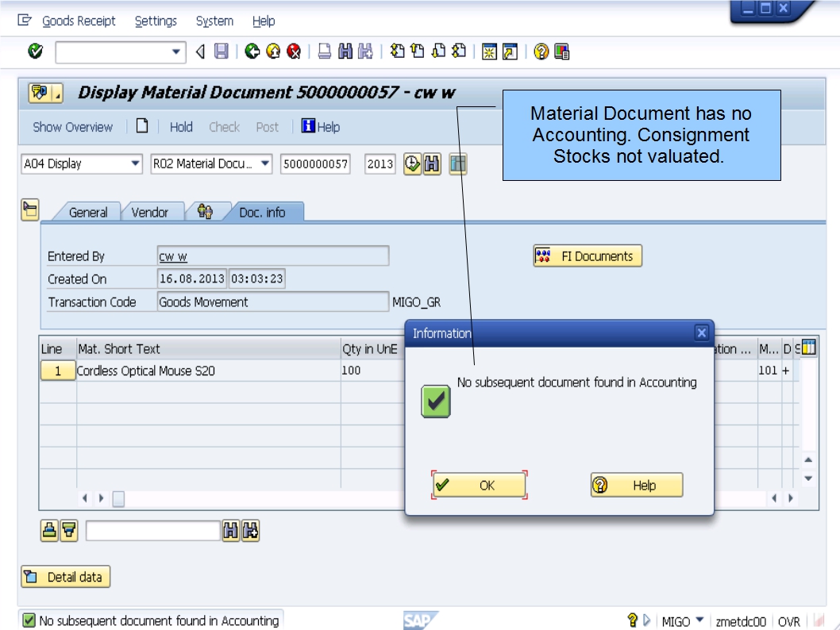Screen dimensions: 840x630
Task: Click the blank New document icon
Action: [x=142, y=126]
